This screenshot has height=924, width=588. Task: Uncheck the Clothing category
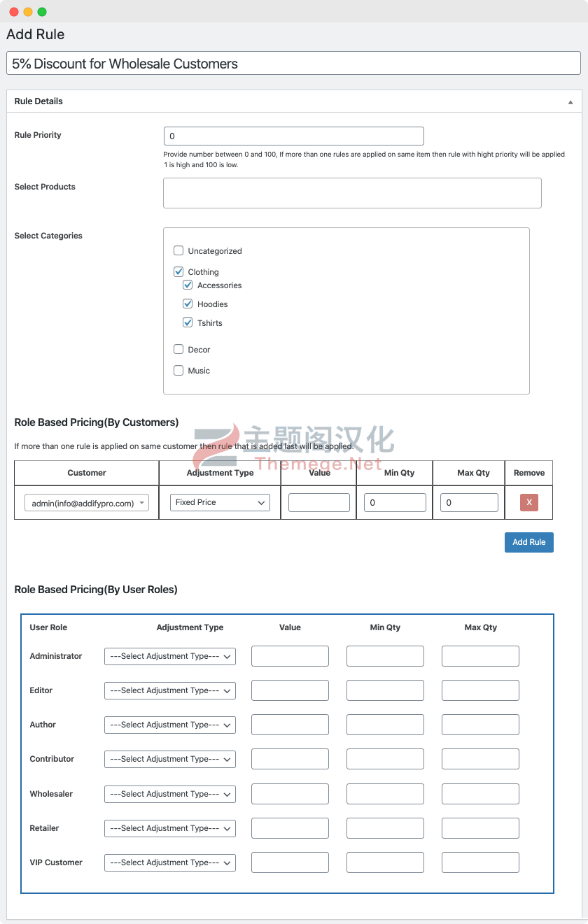click(178, 271)
